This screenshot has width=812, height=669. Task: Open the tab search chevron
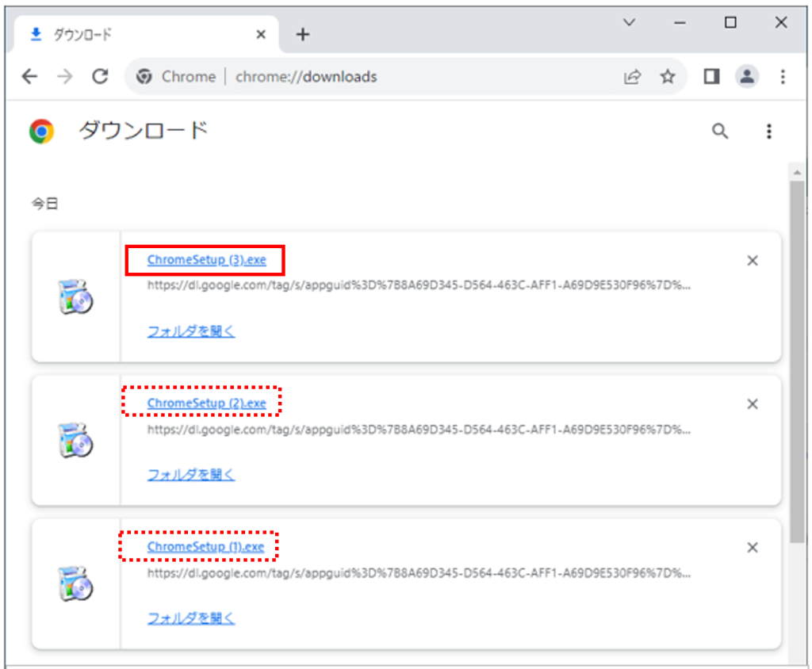629,22
